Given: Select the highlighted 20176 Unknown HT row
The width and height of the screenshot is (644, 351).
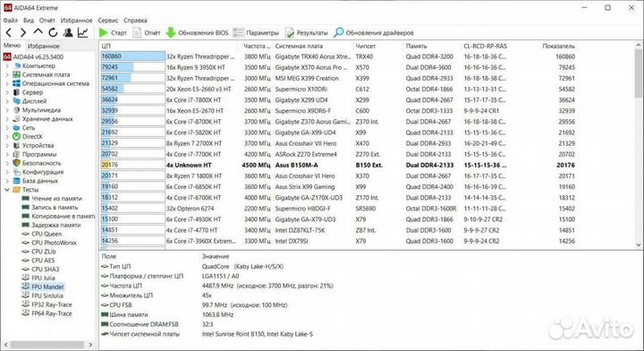Looking at the screenshot, I should tap(337, 166).
